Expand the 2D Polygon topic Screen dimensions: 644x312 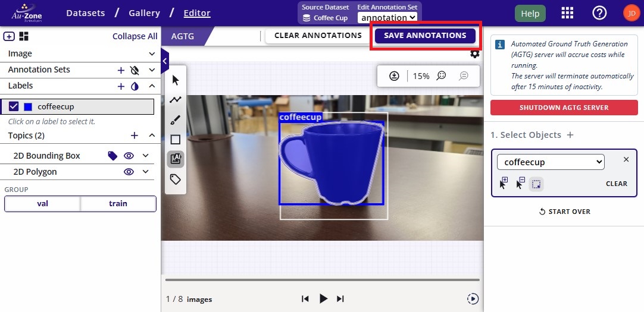145,172
